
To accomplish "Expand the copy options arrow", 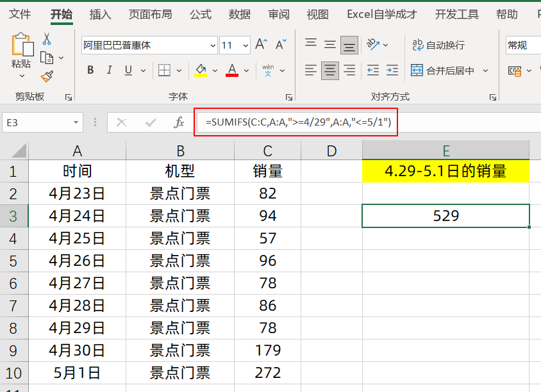I will point(62,58).
